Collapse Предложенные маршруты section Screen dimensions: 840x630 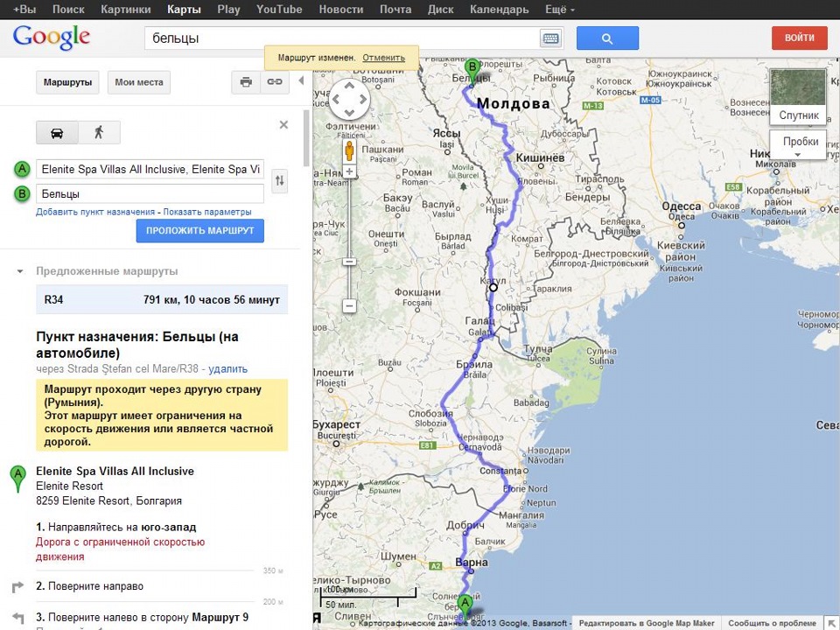pyautogui.click(x=20, y=271)
